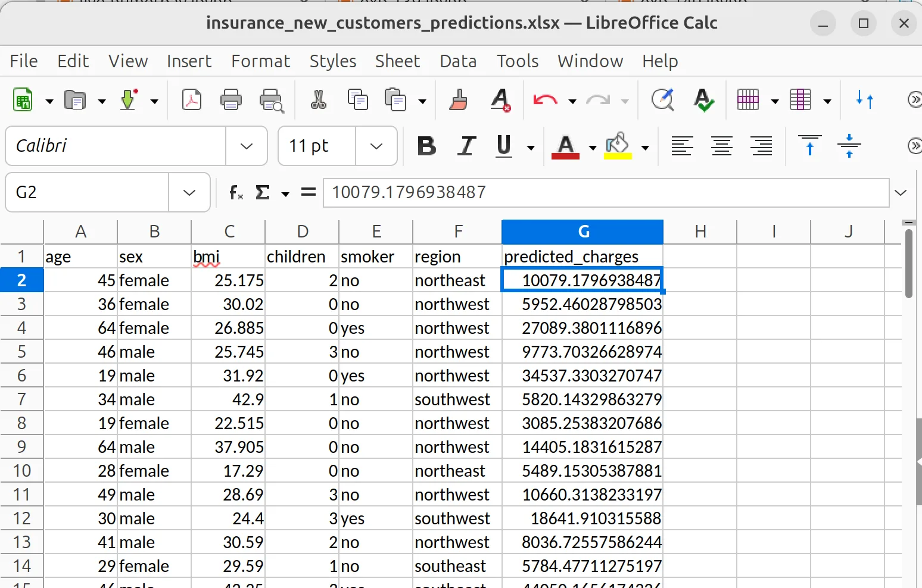Viewport: 922px width, 588px height.
Task: Click the Paste icon
Action: (x=395, y=100)
